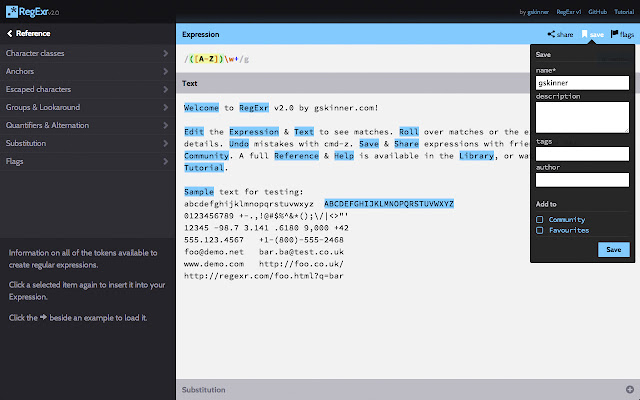Select Groups & Lookaround in the sidebar
The height and width of the screenshot is (400, 640).
[x=43, y=107]
